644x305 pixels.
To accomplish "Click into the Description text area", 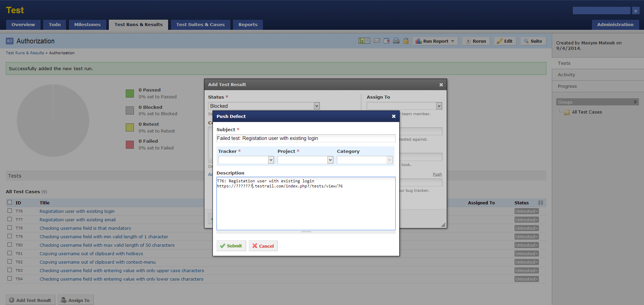I will (306, 203).
